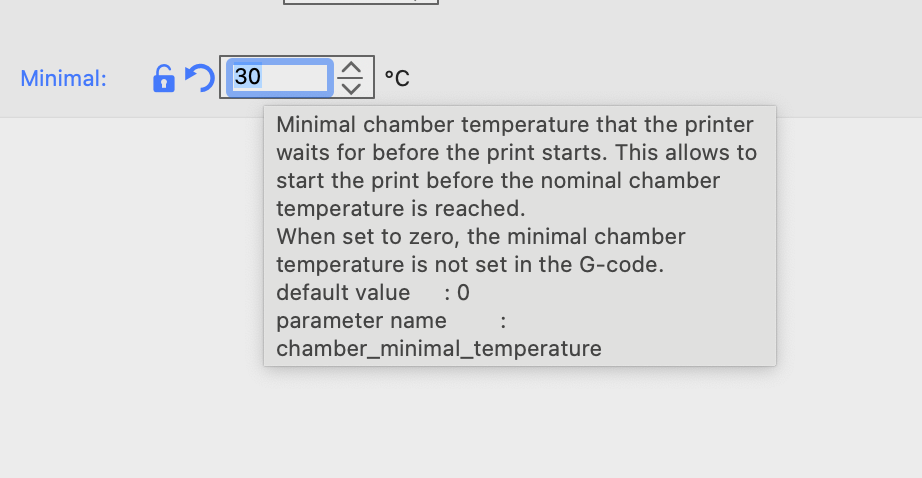Click the "temperature is reached." tooltip line
The height and width of the screenshot is (478, 922).
tap(400, 209)
